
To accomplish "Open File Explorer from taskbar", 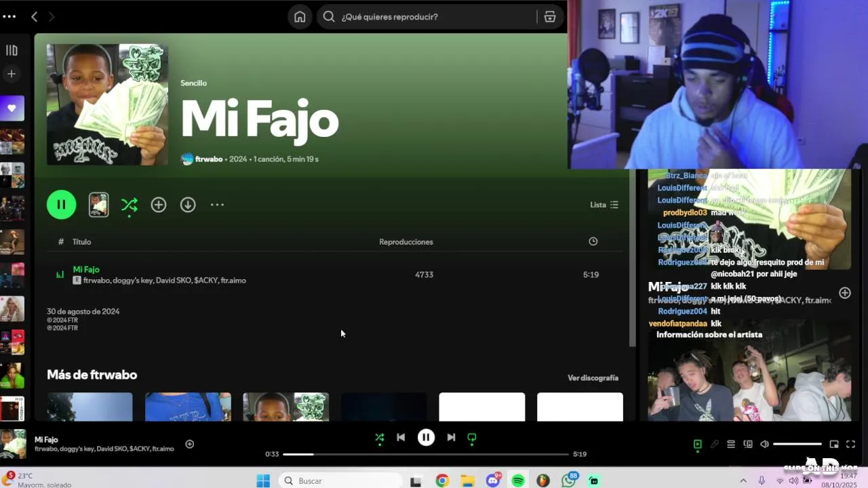I will point(467,481).
